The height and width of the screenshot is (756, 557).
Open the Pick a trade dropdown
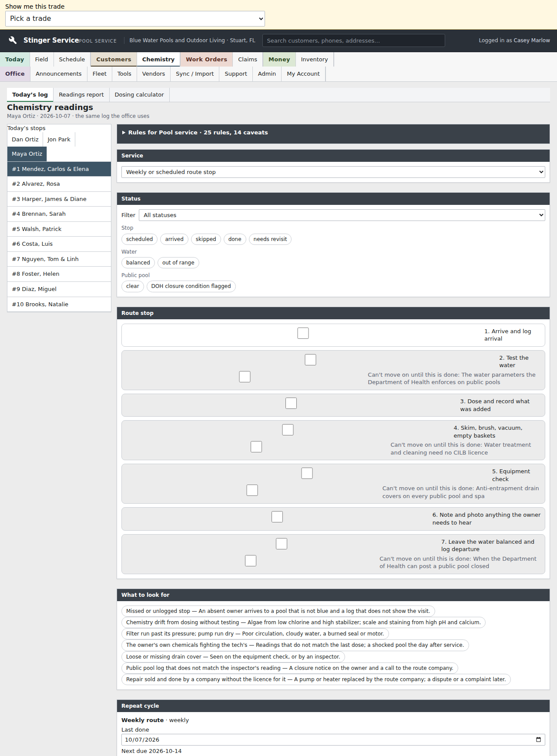(x=135, y=19)
